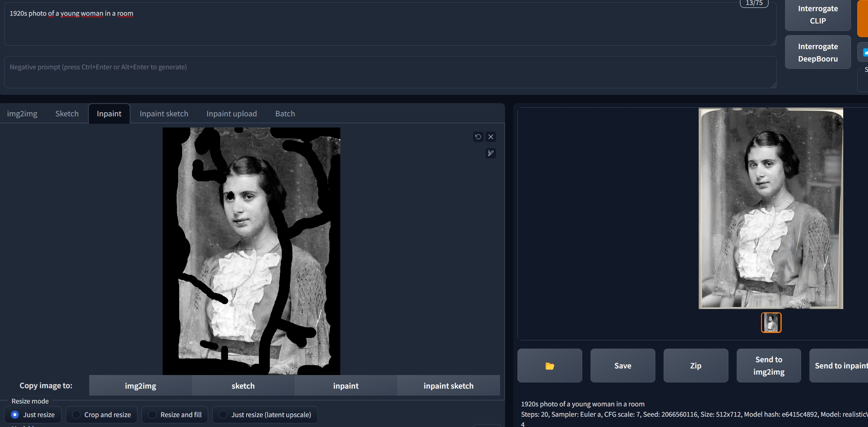Image resolution: width=868 pixels, height=427 pixels.
Task: Switch to the img2img tab
Action: coord(22,113)
